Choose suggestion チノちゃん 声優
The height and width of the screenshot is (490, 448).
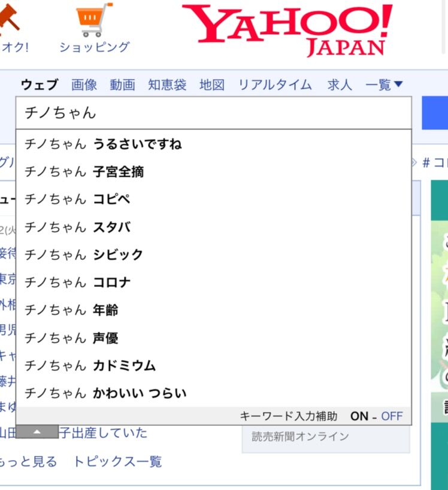(x=214, y=337)
